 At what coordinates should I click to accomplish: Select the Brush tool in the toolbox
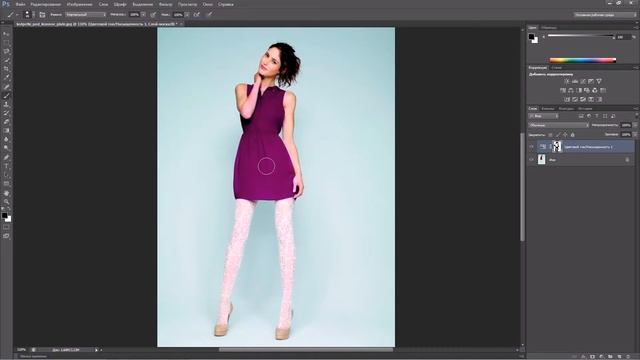pos(6,96)
